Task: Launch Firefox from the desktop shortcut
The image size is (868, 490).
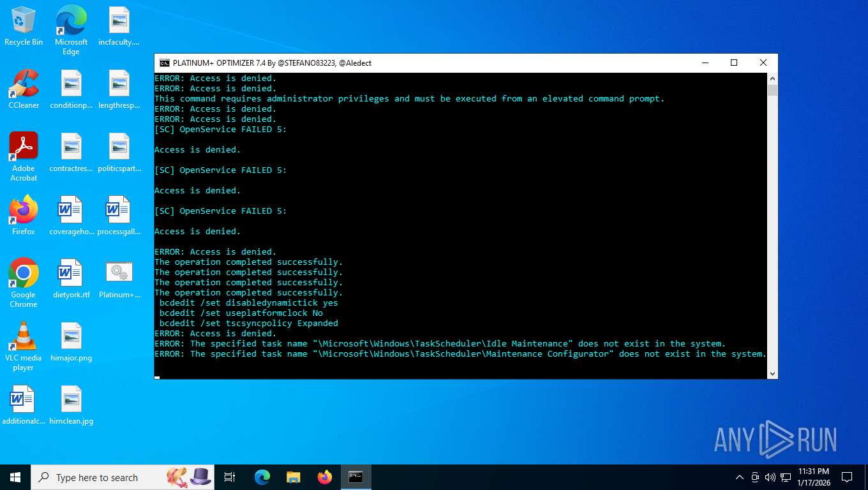Action: pos(24,216)
